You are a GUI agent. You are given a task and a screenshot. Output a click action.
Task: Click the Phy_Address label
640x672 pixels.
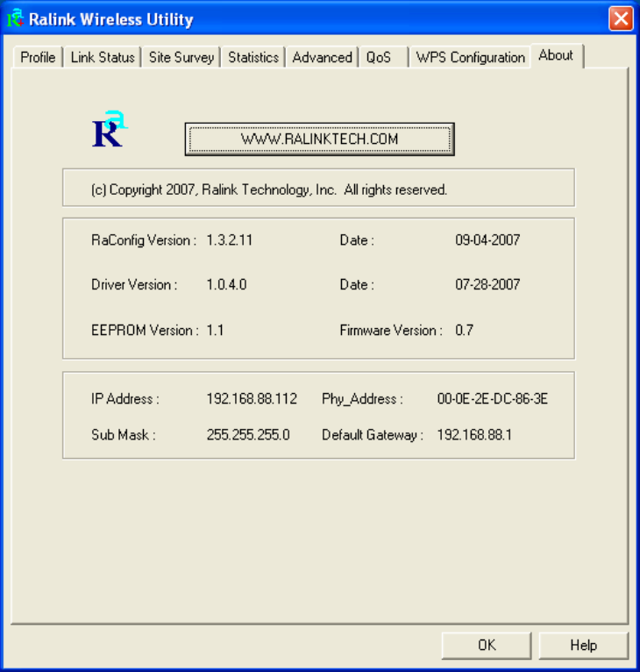pyautogui.click(x=362, y=399)
